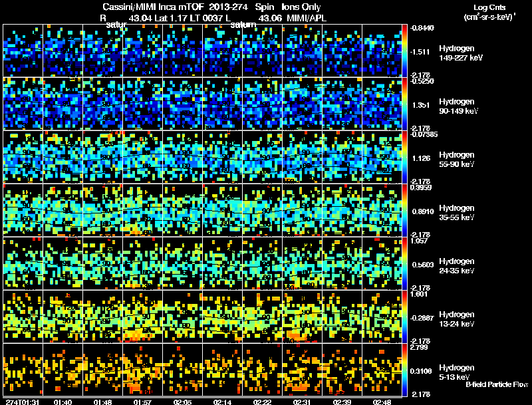Click the '02:39' time axis label
The image size is (532, 405).
(342, 402)
